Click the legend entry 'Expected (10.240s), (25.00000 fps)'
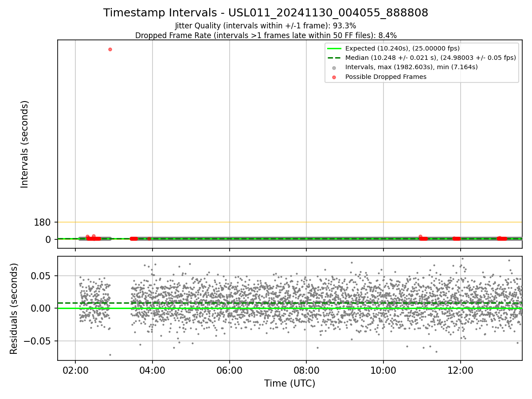Screen dimensions: 532x399 [402, 48]
